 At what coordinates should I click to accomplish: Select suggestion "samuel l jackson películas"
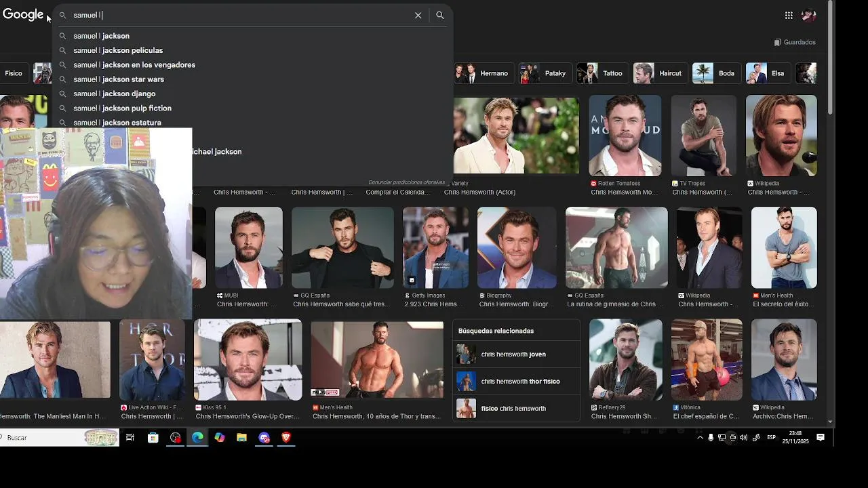253,50
